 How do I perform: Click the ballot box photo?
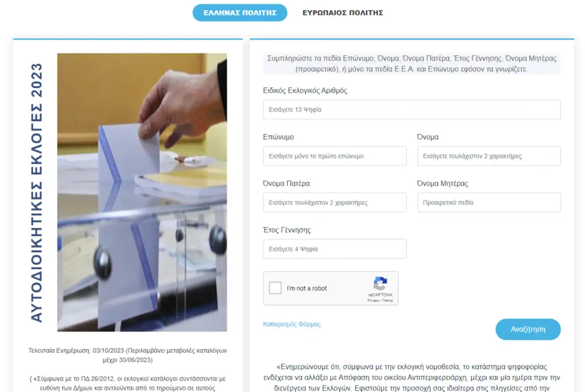point(142,192)
